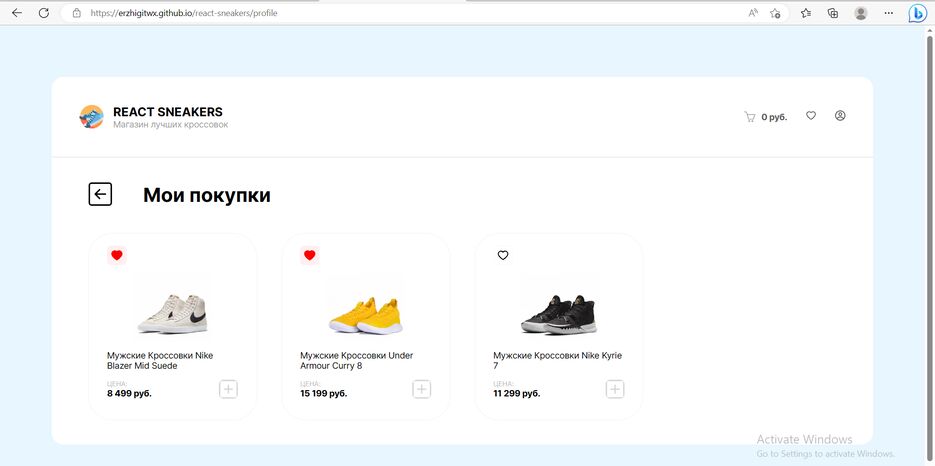Screen dimensions: 935x466
Task: Click title Мужские Кроссовки Nike Blazer Mid Suede
Action: (x=160, y=360)
